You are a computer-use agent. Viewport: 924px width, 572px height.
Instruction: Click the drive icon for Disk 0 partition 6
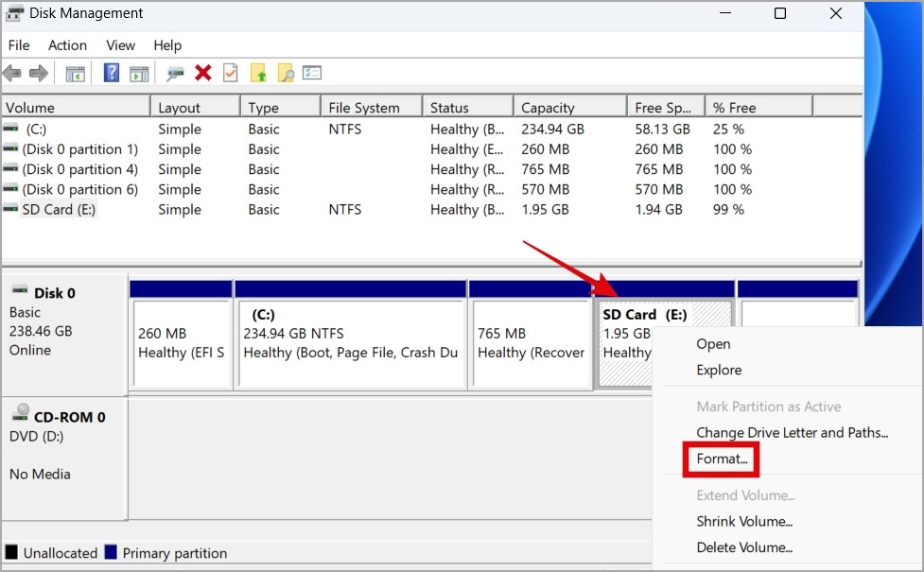point(10,188)
